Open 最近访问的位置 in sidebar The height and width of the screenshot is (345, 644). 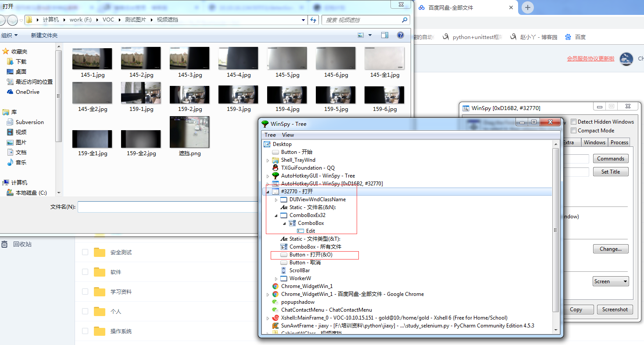[34, 82]
